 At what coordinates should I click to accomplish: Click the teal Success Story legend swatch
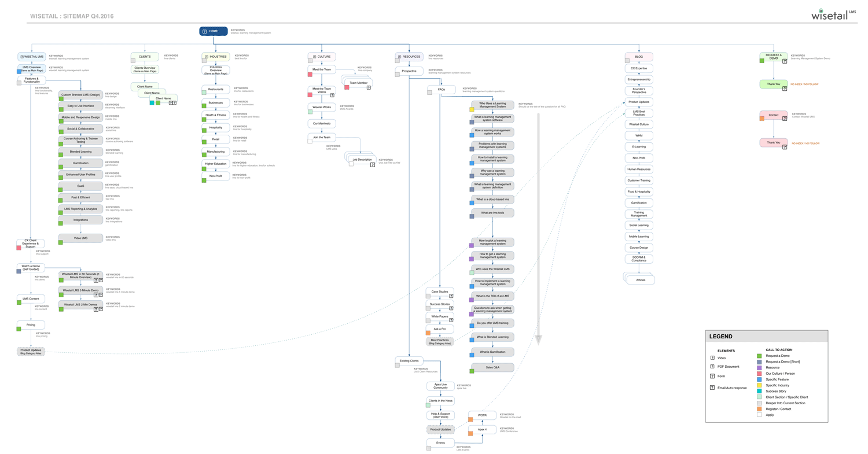tap(759, 391)
